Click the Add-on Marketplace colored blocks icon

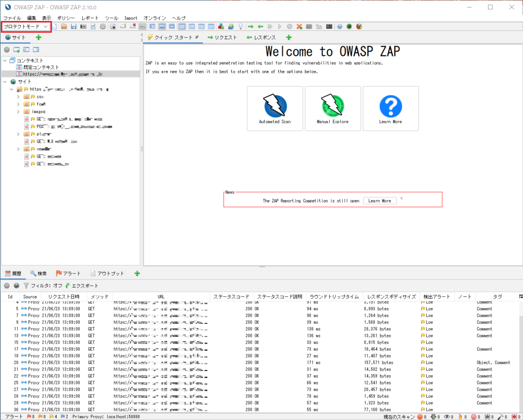221,27
